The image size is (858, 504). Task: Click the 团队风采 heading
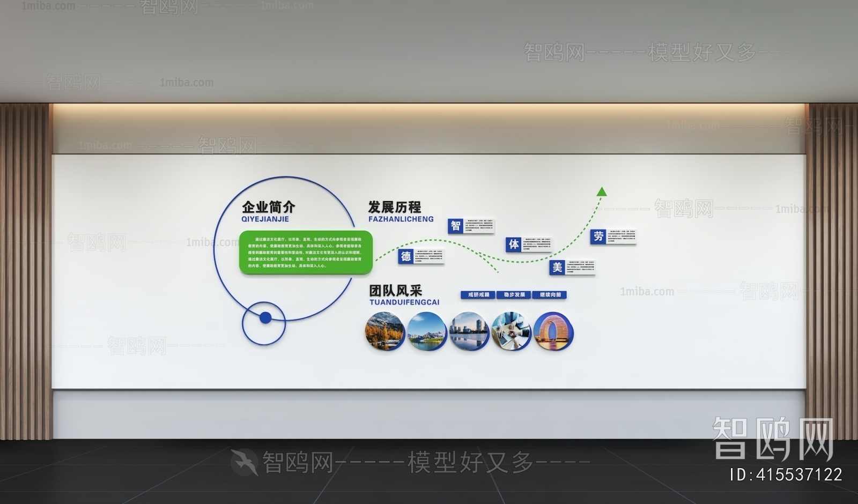tap(395, 291)
